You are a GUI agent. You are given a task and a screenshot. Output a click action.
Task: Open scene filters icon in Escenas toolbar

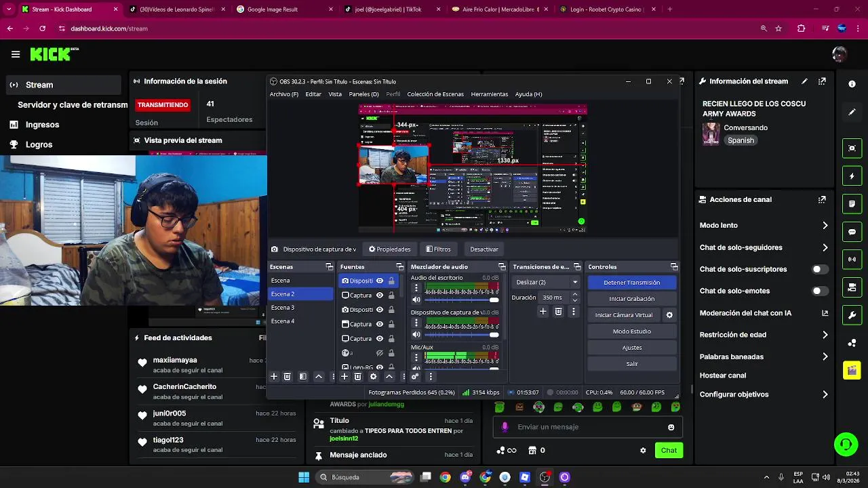[x=303, y=376]
